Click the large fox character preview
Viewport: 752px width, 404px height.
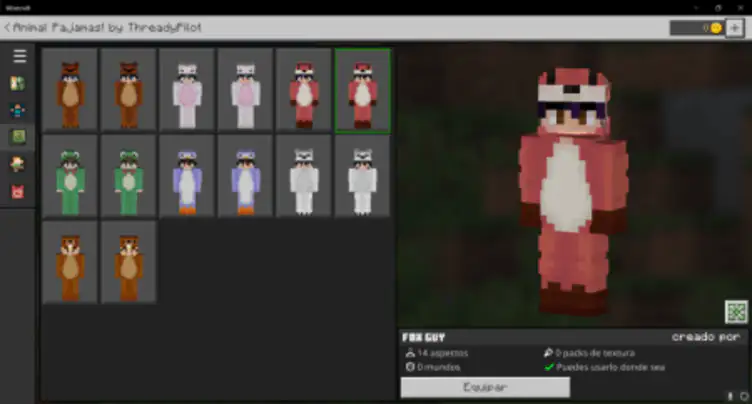(573, 192)
